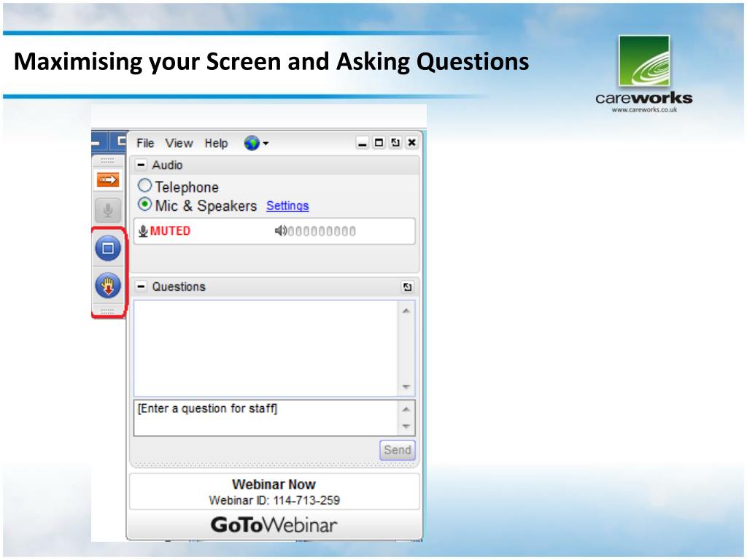The height and width of the screenshot is (560, 747).
Task: Click the Webinar ID: 114-713-259 text
Action: [x=274, y=500]
